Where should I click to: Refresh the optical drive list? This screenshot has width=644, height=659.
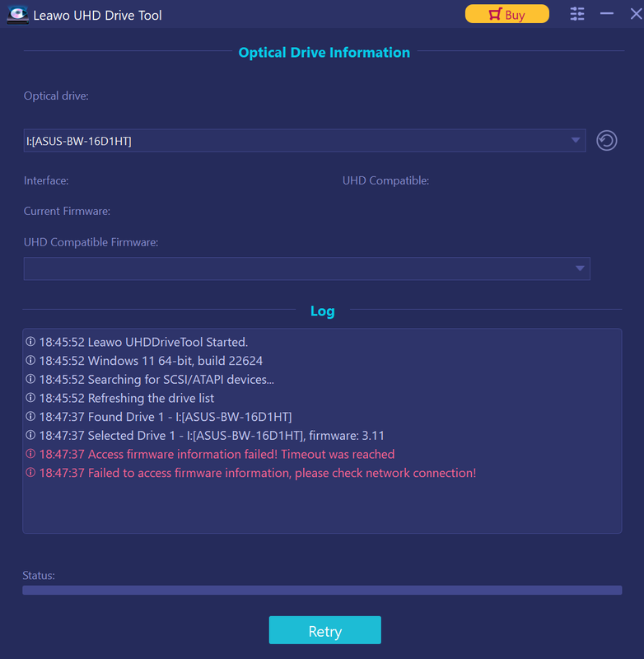(x=607, y=140)
